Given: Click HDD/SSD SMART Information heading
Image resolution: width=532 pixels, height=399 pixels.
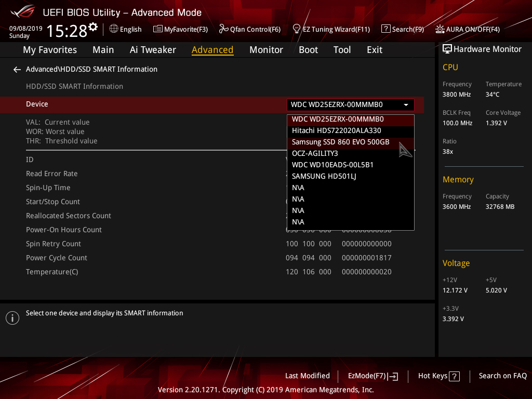Looking at the screenshot, I should coord(75,87).
